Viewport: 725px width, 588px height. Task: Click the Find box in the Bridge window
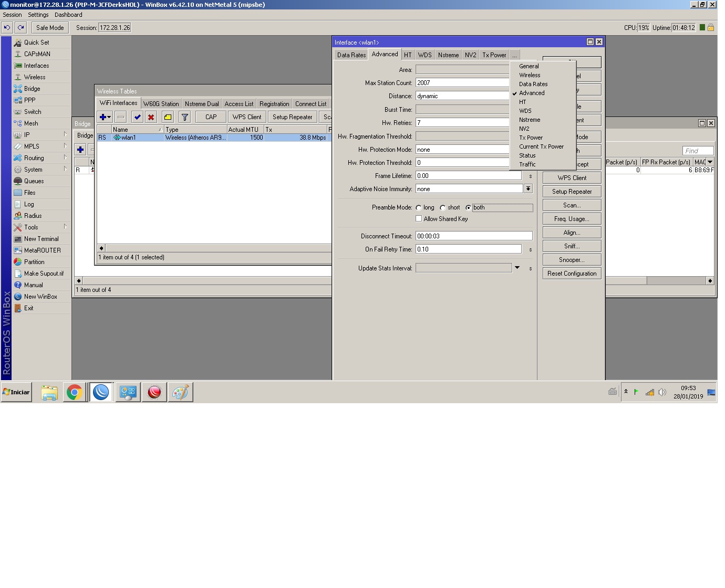point(698,151)
